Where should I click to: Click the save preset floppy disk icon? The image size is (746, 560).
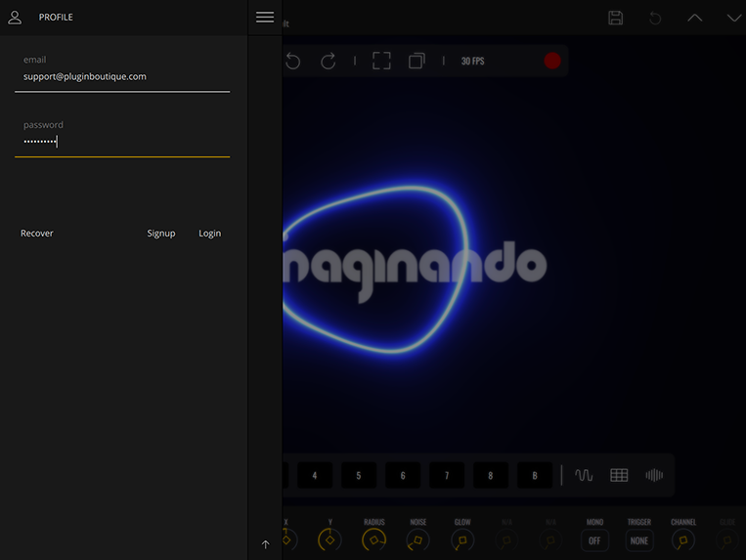coord(616,18)
